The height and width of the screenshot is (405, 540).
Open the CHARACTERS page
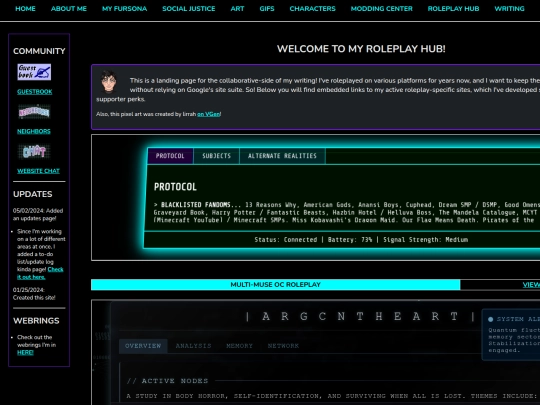click(x=312, y=9)
